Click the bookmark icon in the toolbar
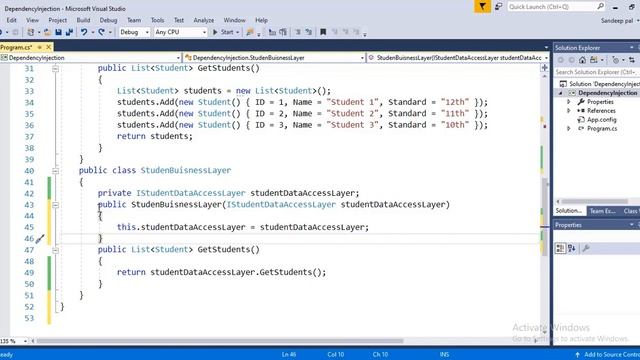The width and height of the screenshot is (640, 360). [323, 32]
